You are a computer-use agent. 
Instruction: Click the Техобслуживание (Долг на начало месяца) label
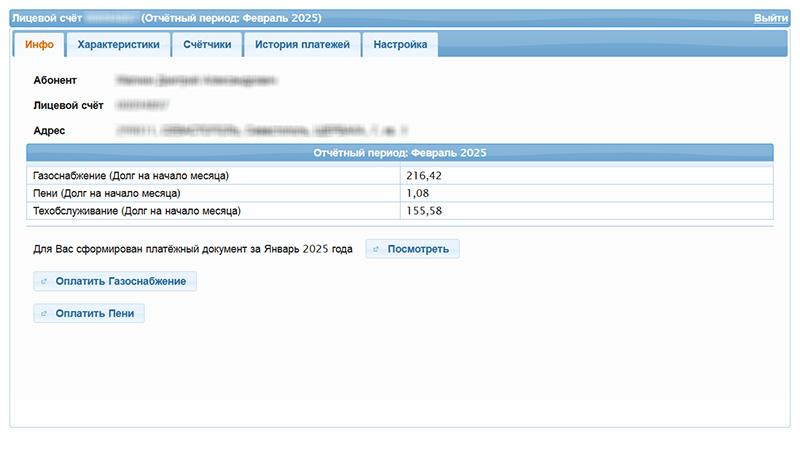137,211
